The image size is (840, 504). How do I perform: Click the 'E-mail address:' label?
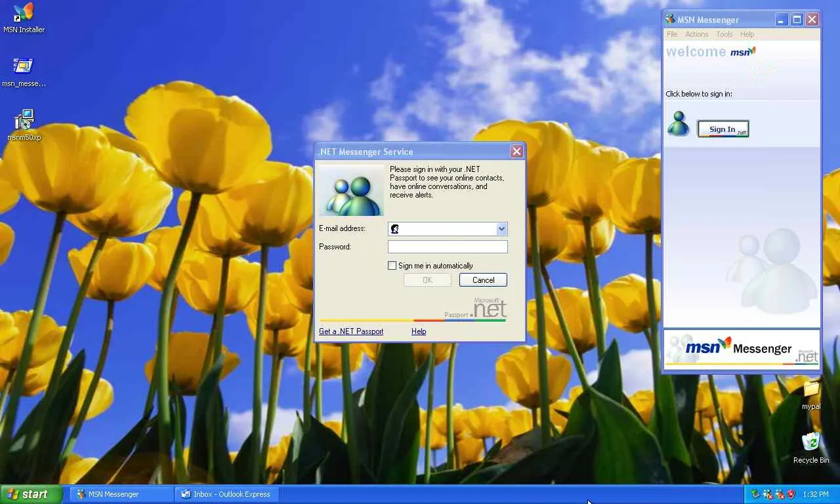342,228
